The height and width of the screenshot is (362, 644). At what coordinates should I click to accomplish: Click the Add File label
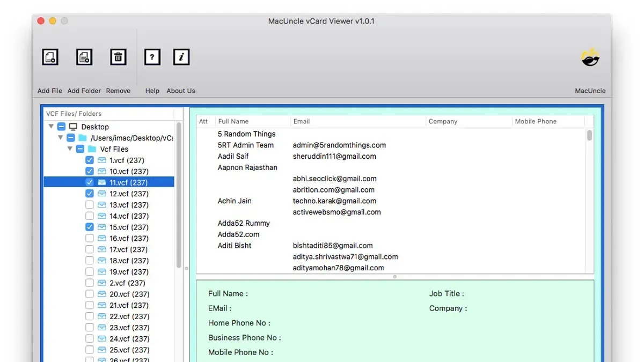pyautogui.click(x=50, y=91)
